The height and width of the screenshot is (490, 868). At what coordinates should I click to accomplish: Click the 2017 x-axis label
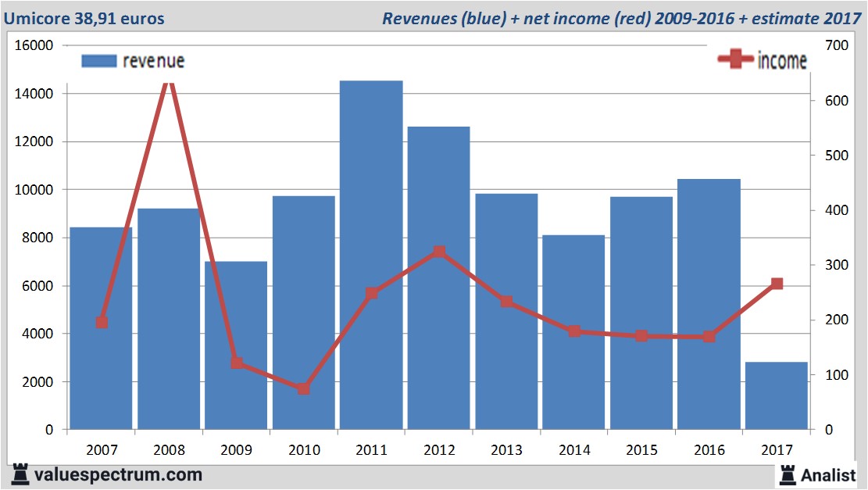pyautogui.click(x=777, y=449)
